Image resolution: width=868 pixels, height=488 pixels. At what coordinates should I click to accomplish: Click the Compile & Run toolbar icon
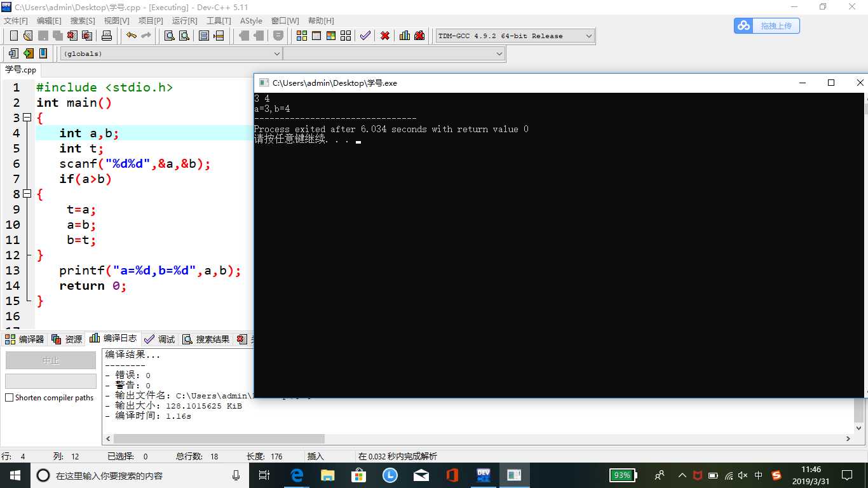click(331, 36)
